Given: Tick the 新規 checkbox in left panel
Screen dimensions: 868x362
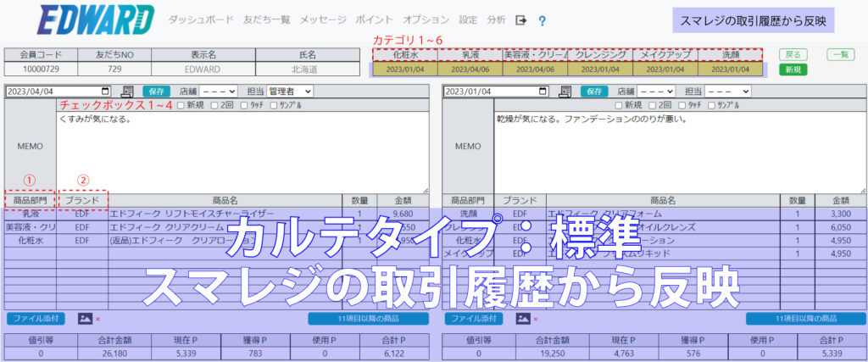Looking at the screenshot, I should click(x=181, y=105).
